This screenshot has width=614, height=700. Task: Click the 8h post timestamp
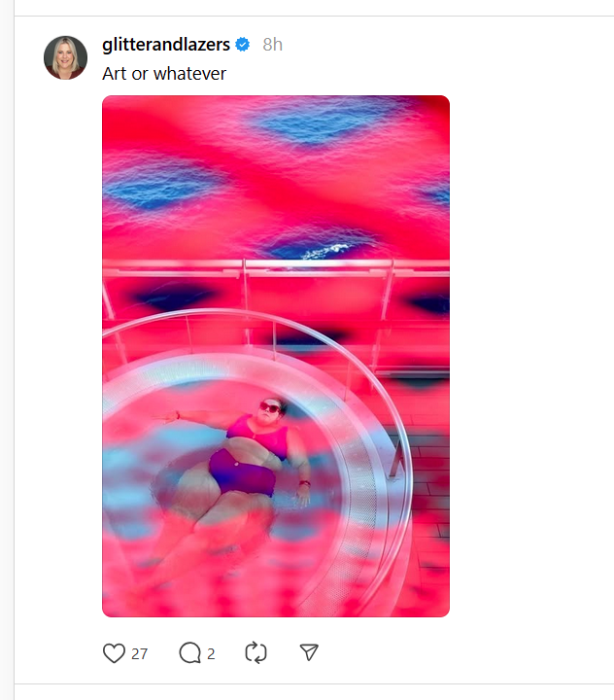point(272,45)
